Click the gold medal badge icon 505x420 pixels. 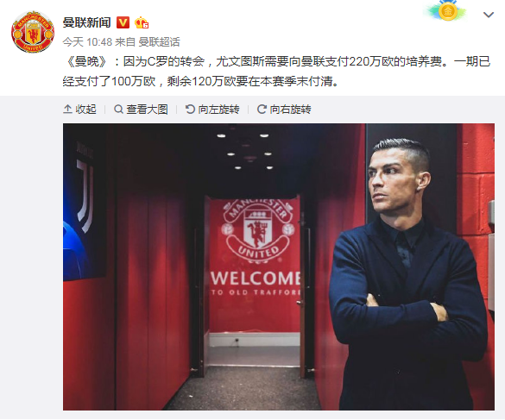448,11
